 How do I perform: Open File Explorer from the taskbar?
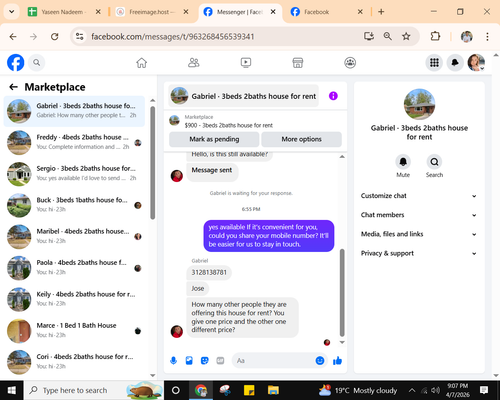click(273, 390)
